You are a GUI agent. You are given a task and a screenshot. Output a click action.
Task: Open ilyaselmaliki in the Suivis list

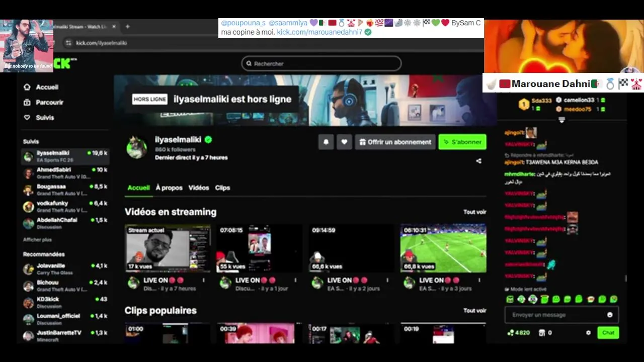65,156
